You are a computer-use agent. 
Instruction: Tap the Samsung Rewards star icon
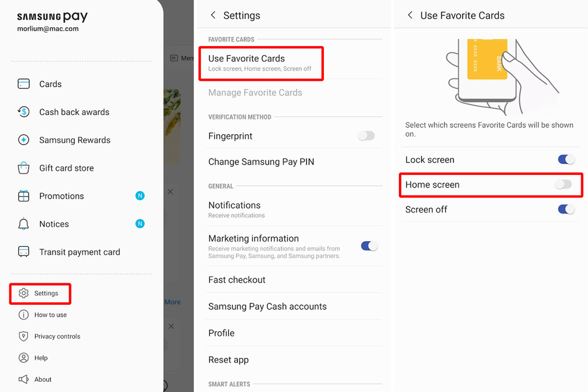[24, 140]
